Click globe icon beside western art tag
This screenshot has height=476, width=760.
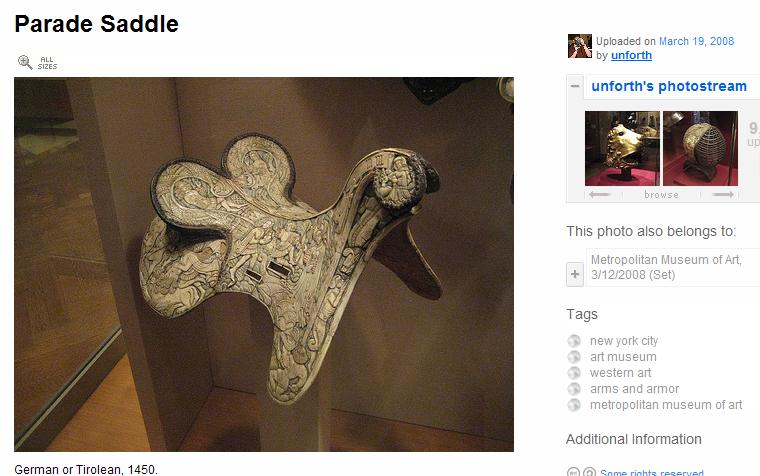coord(574,373)
